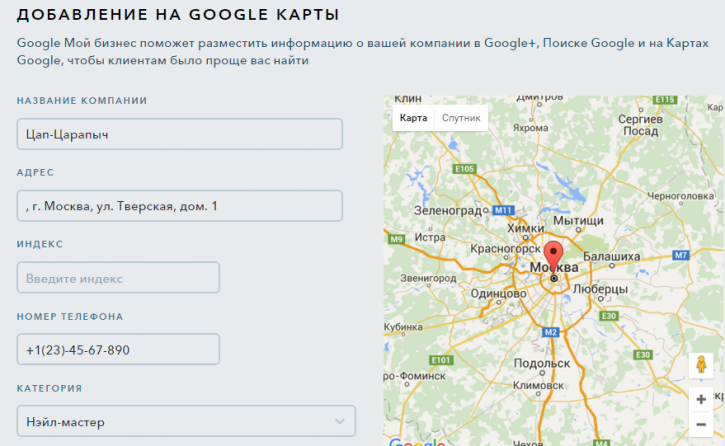Image resolution: width=725 pixels, height=446 pixels.
Task: Click the Истра label on the map
Action: (430, 237)
